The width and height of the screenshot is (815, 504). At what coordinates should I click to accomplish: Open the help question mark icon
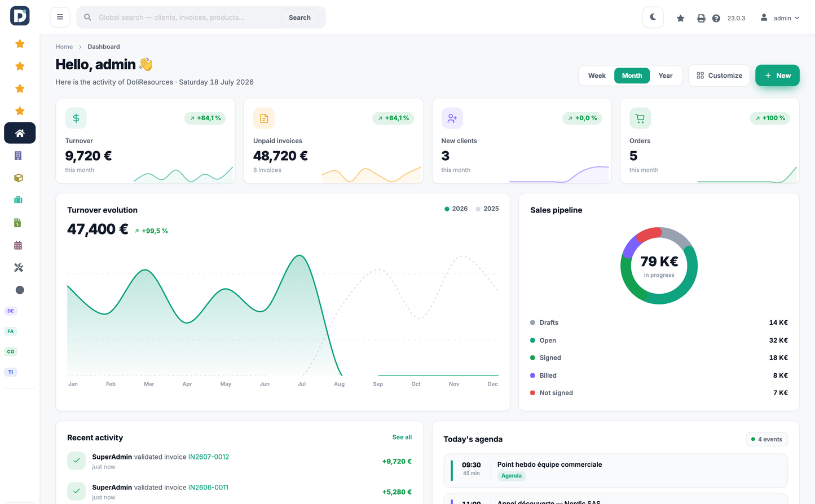click(716, 18)
